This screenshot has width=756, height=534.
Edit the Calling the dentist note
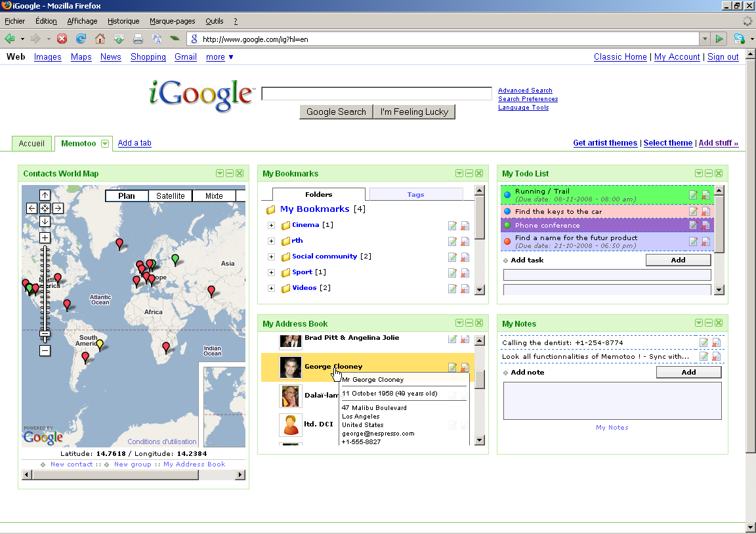(x=703, y=342)
